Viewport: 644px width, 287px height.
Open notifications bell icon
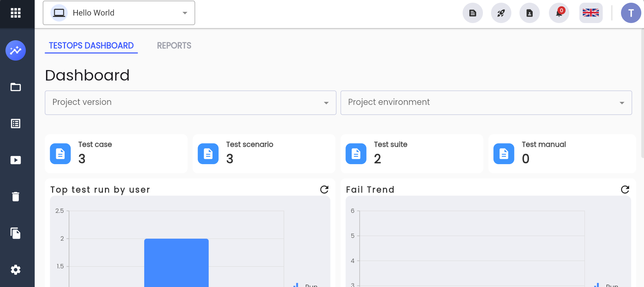(x=559, y=13)
